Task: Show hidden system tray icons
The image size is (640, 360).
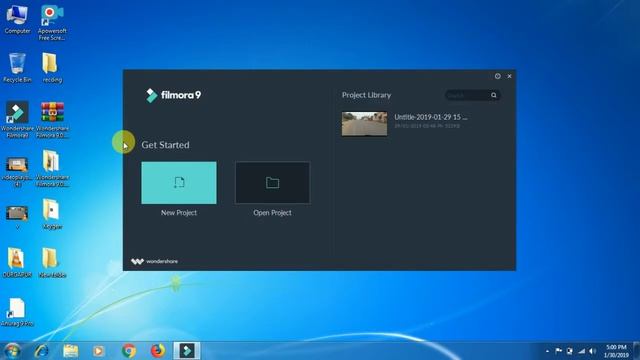Action: click(x=547, y=351)
